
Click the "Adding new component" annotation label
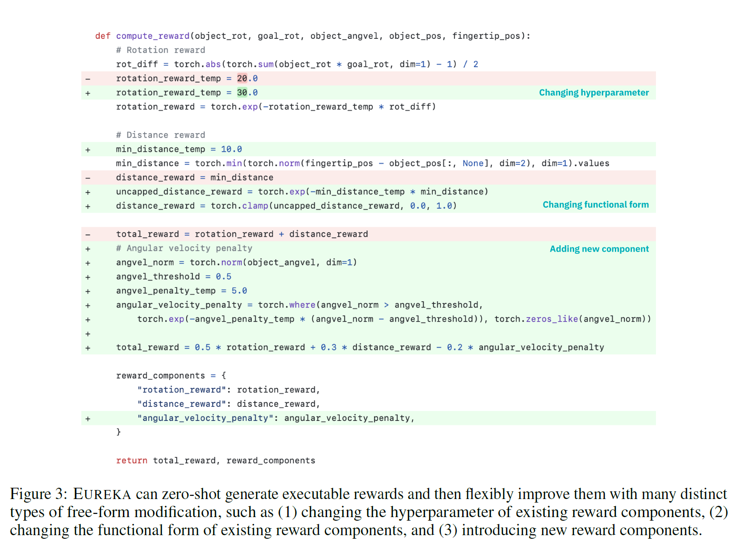[599, 249]
